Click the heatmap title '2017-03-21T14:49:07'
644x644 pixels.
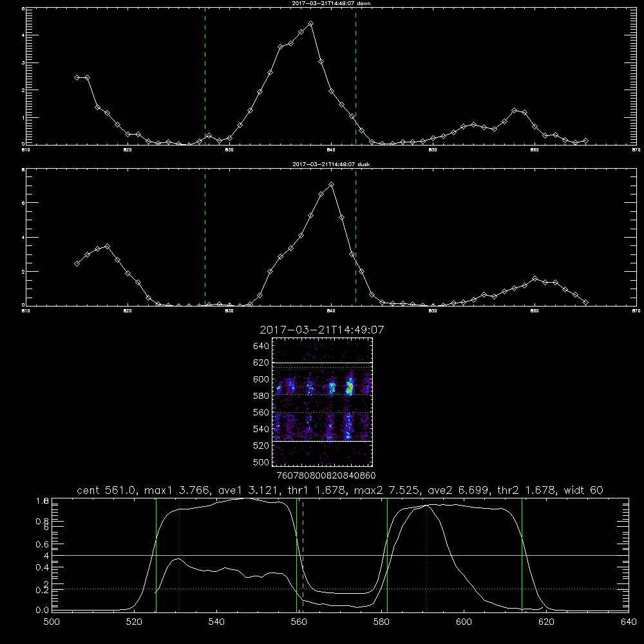pyautogui.click(x=322, y=330)
